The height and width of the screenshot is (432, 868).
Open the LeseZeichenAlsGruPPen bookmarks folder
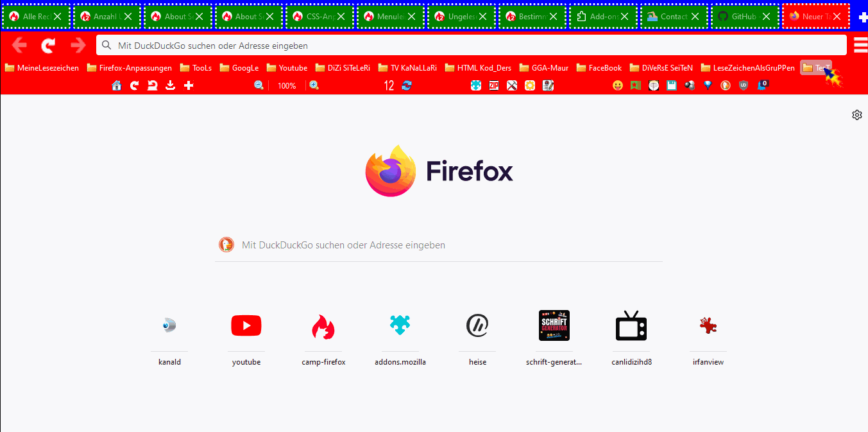point(748,67)
